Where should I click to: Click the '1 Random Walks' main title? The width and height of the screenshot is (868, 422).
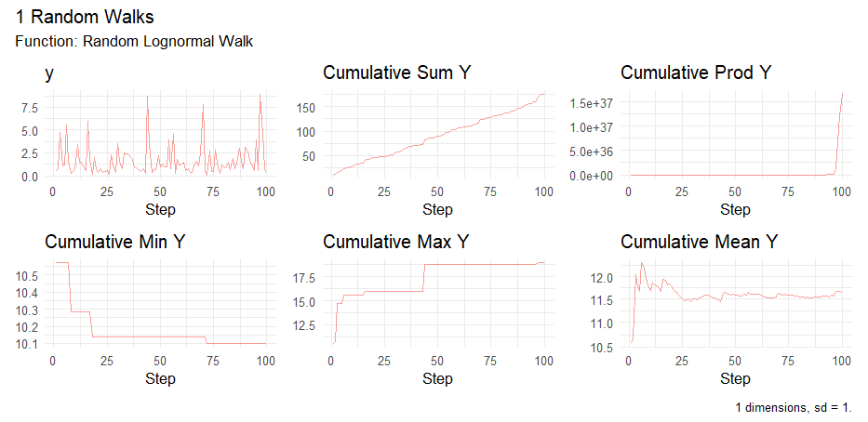click(x=86, y=18)
